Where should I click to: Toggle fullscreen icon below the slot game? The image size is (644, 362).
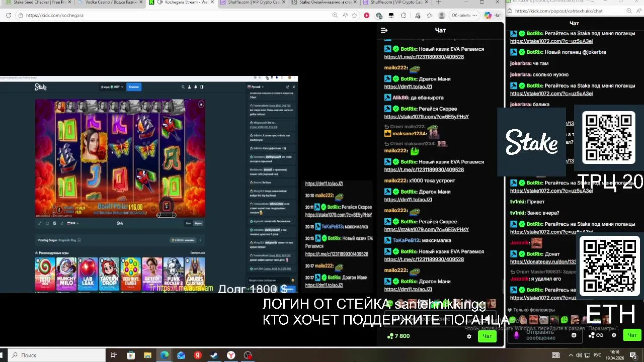(x=40, y=223)
